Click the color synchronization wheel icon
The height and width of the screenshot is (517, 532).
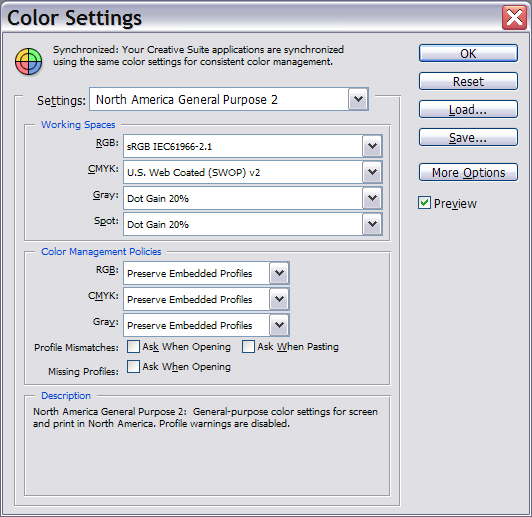[x=28, y=61]
